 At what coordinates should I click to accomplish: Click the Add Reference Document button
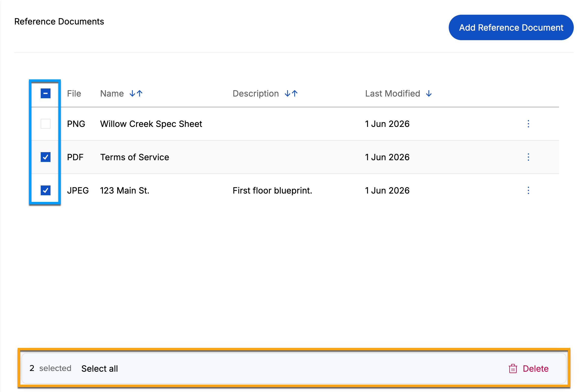pos(511,27)
